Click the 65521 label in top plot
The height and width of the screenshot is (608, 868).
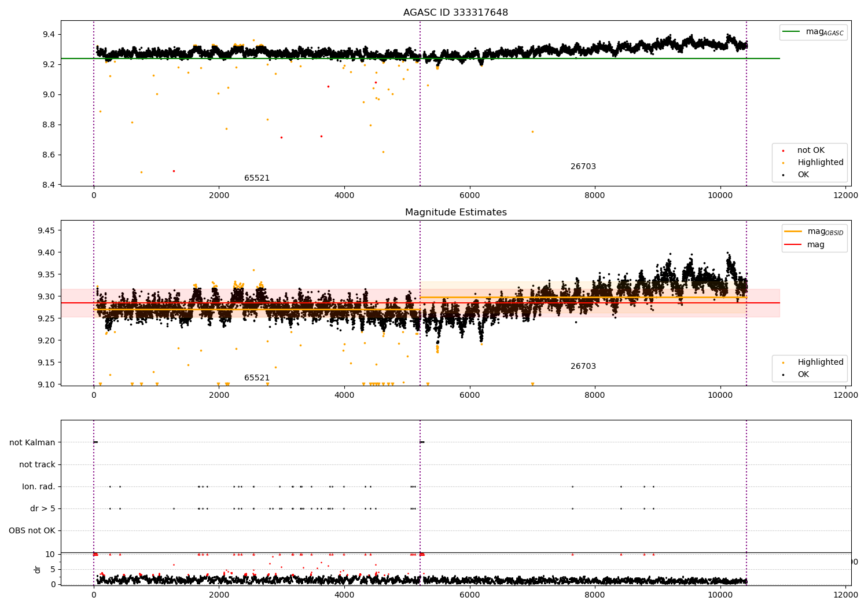tap(257, 178)
